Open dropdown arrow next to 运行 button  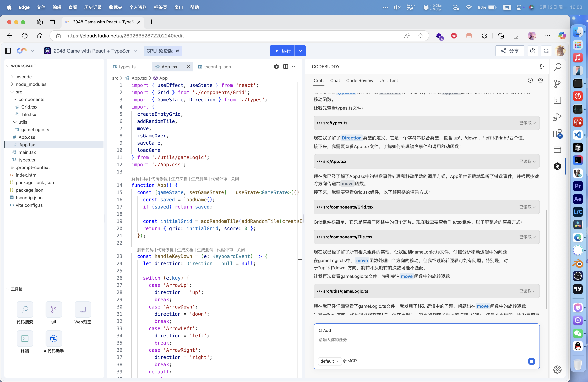(x=300, y=51)
